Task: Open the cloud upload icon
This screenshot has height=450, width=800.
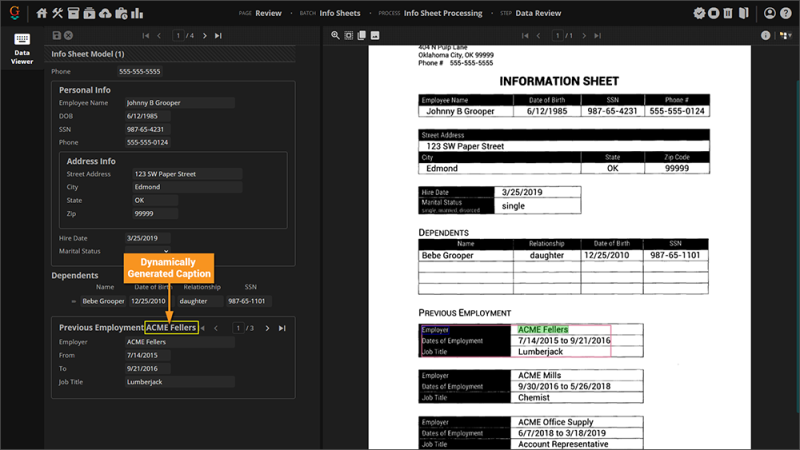Action: tap(105, 13)
